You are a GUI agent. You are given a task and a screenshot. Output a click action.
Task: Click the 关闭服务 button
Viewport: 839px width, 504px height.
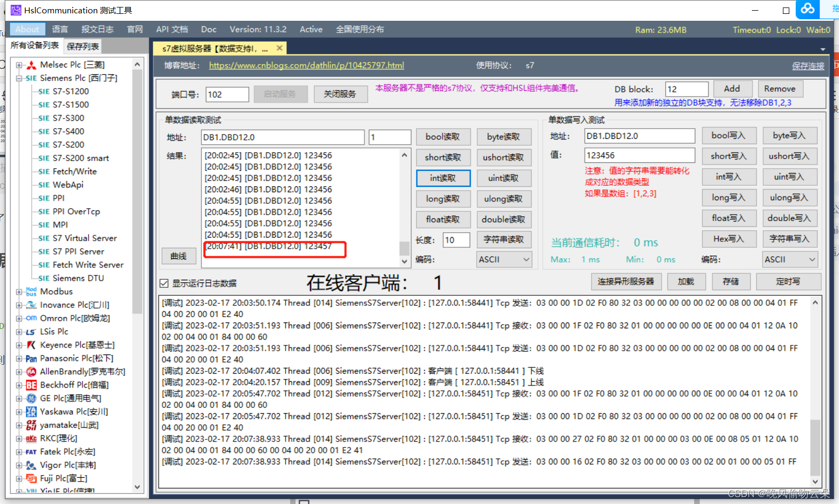pos(340,94)
